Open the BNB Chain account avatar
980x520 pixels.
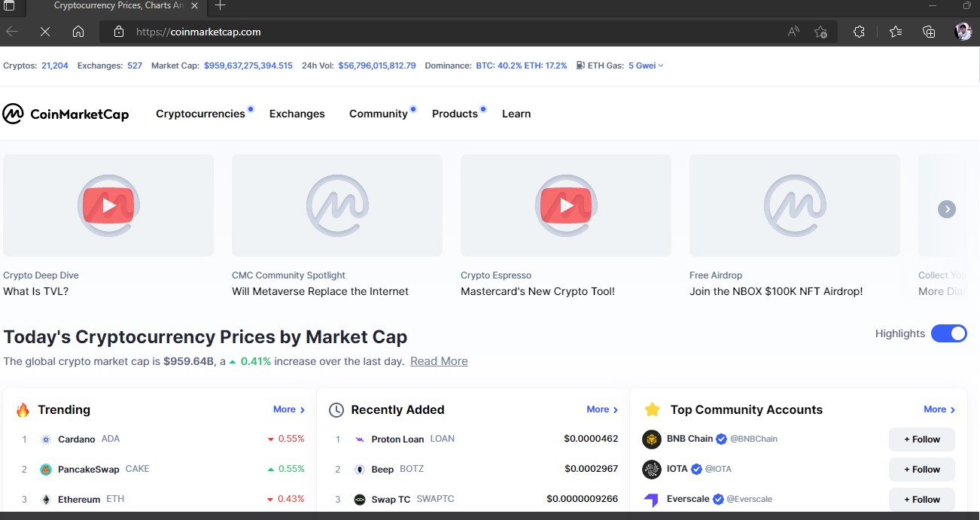(651, 439)
